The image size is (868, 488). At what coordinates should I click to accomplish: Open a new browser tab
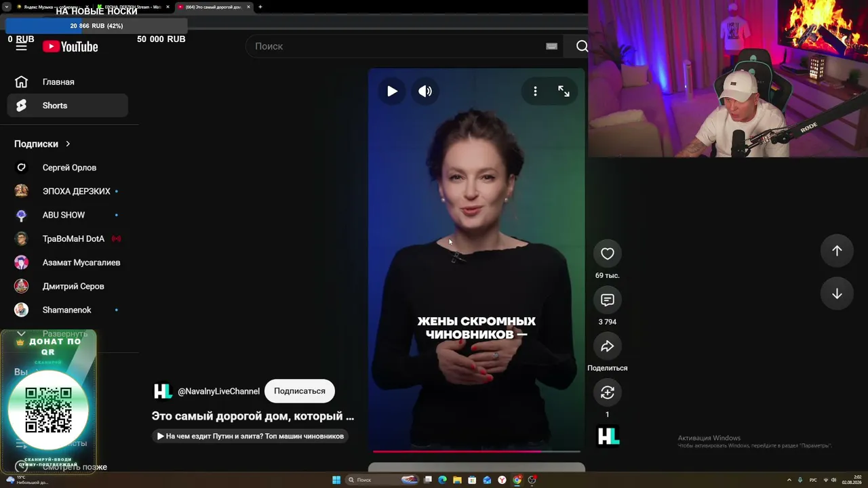coord(260,7)
